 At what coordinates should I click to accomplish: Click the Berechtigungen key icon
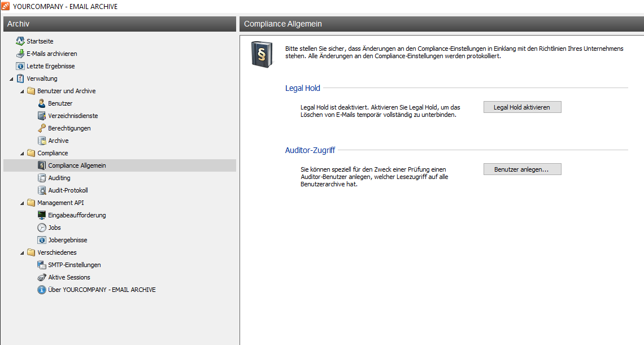42,128
